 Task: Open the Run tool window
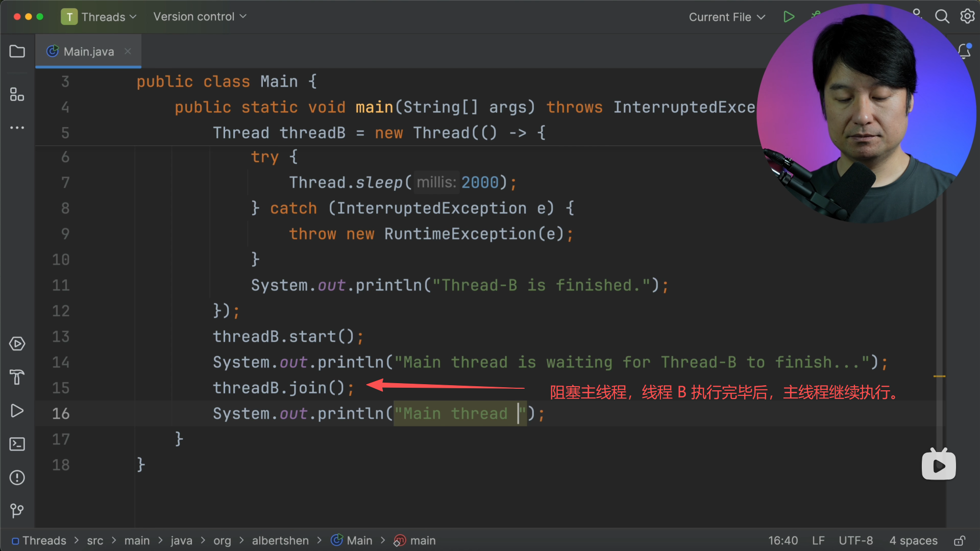[x=17, y=411]
